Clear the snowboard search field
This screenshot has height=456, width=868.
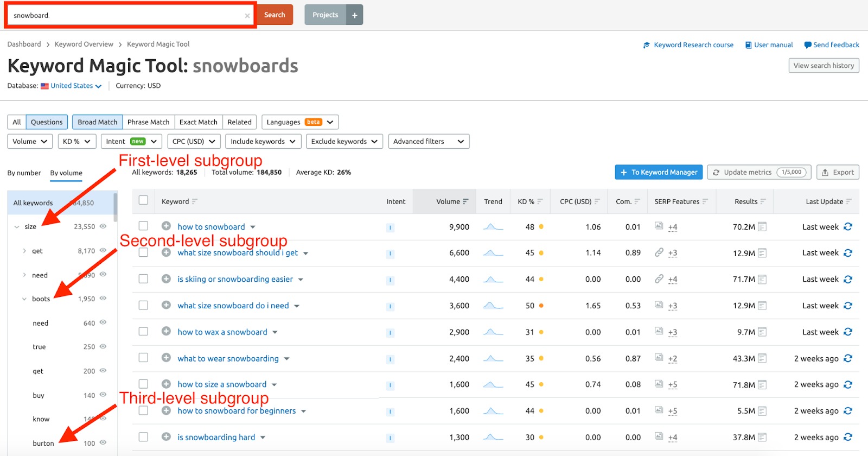point(247,16)
